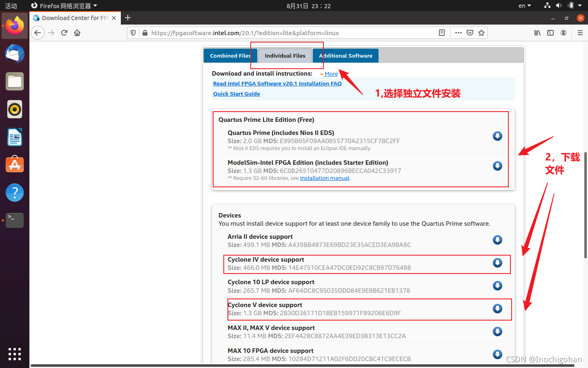588x368 pixels.
Task: Close the Download Center tab
Action: (x=114, y=18)
